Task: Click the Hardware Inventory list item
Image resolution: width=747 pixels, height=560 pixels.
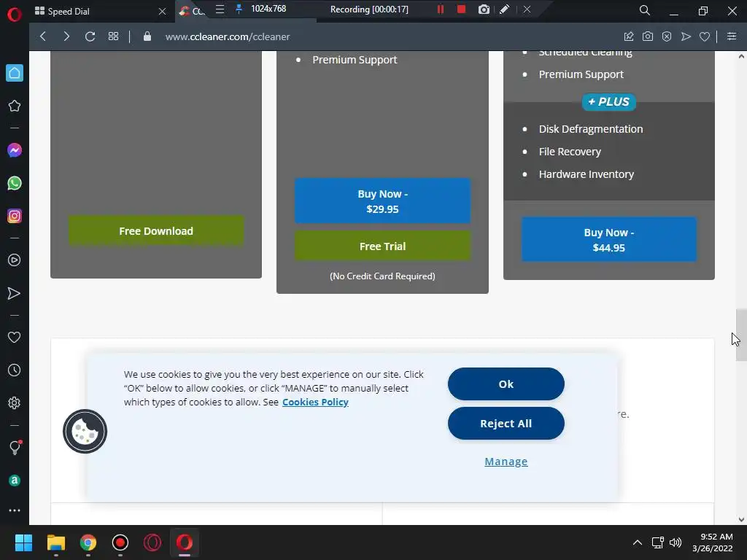Action: point(587,174)
